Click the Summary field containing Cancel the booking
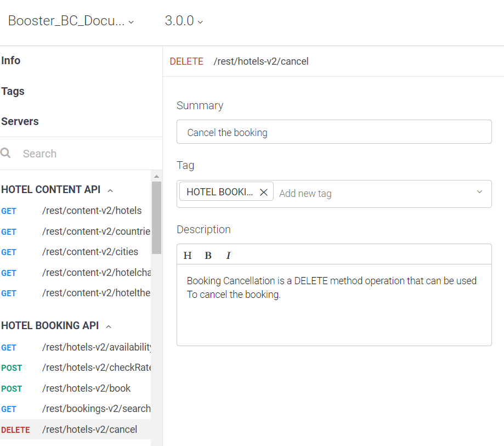Image resolution: width=504 pixels, height=446 pixels. coord(333,132)
